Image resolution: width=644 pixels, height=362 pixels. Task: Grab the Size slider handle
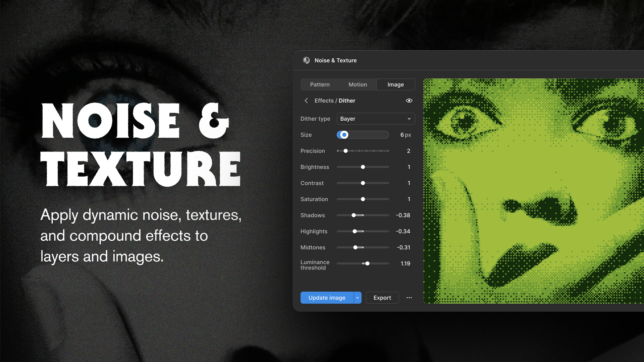[343, 135]
